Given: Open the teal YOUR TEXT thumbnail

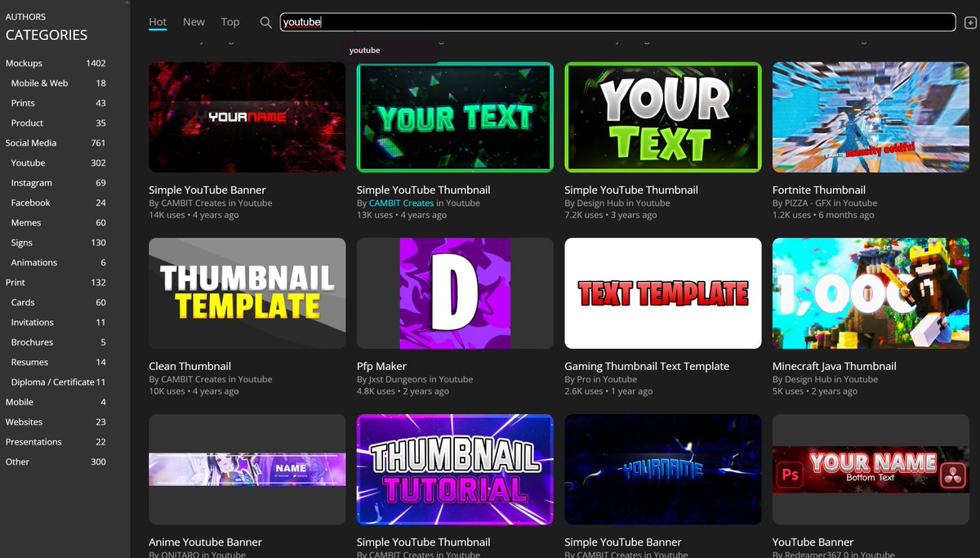Looking at the screenshot, I should pyautogui.click(x=456, y=117).
